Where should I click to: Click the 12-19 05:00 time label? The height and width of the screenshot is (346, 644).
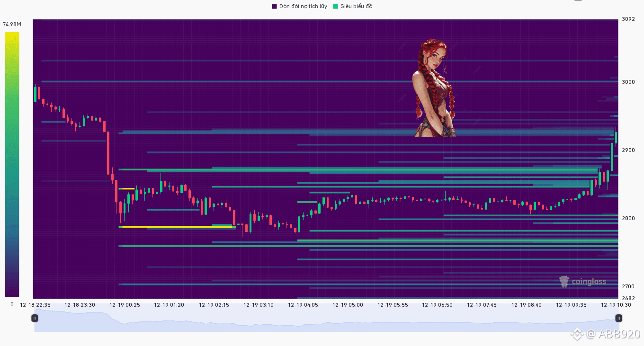pos(348,305)
